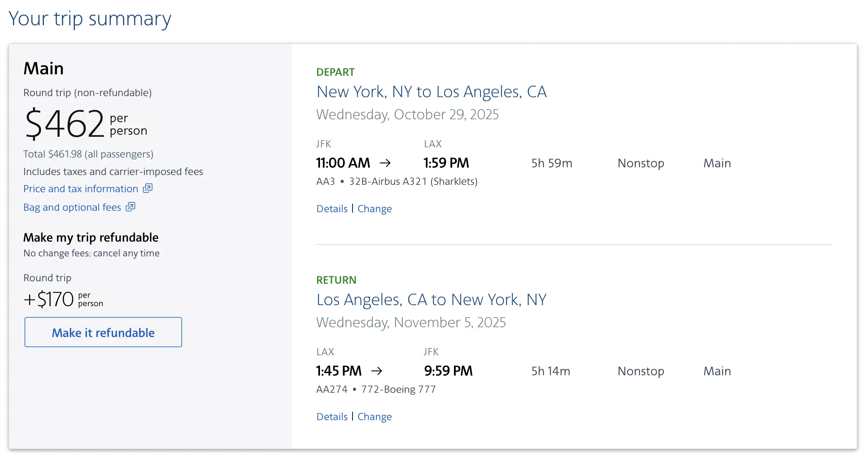Change the departing New York to Los Angeles flight
Image resolution: width=868 pixels, height=465 pixels.
pos(374,209)
